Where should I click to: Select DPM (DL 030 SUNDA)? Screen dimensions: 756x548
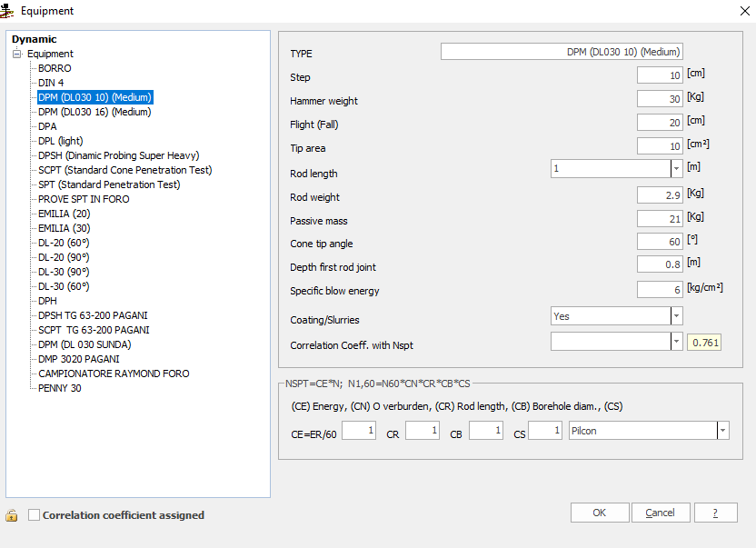(85, 344)
